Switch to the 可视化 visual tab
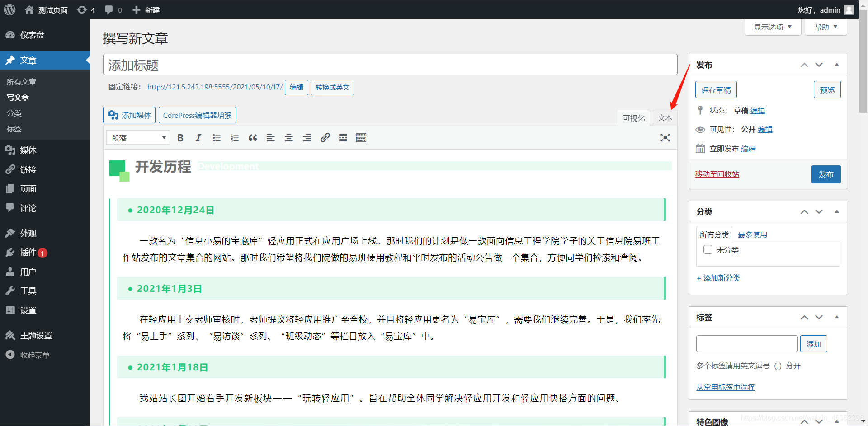Viewport: 868px width, 426px height. (634, 118)
